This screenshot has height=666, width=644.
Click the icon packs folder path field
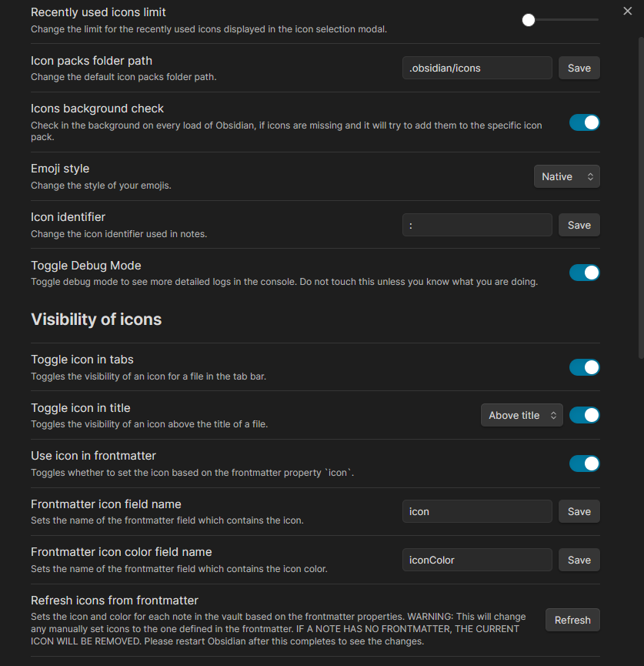coord(476,68)
